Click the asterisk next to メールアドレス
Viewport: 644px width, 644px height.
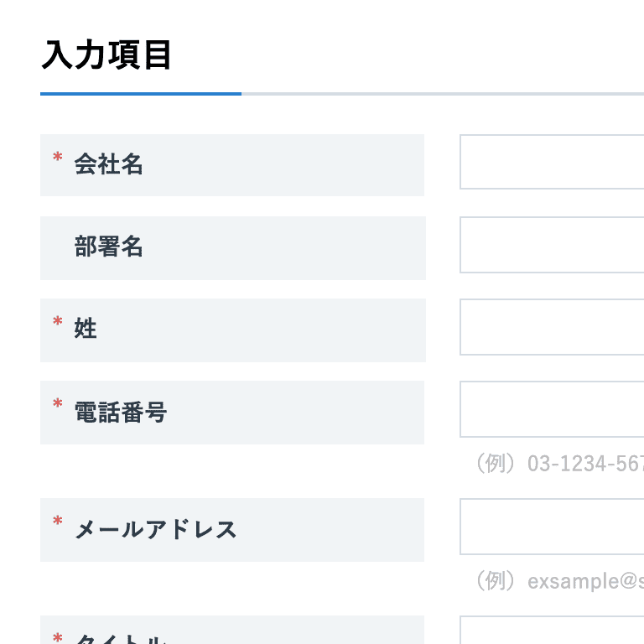coord(58,522)
